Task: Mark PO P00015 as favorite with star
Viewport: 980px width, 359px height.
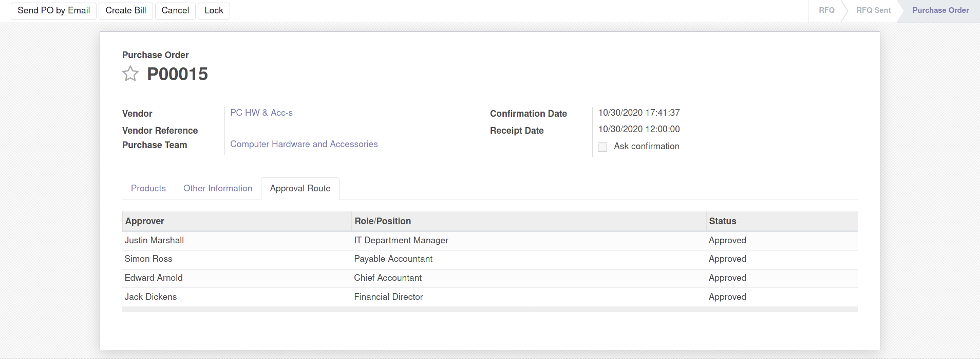Action: tap(130, 74)
